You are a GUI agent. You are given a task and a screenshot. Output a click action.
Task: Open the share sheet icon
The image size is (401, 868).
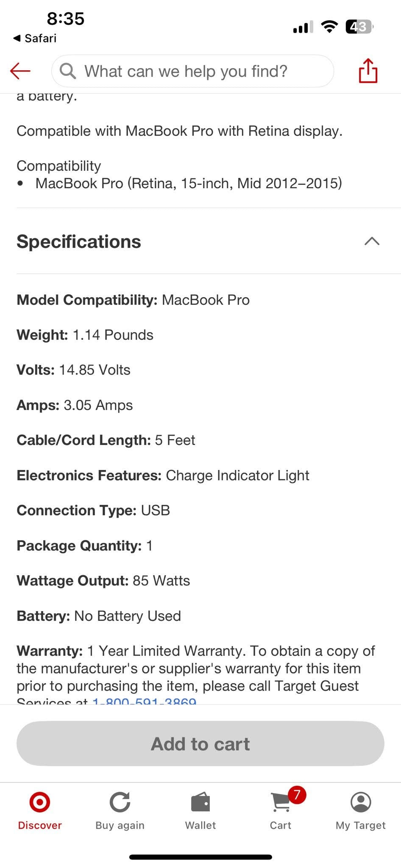coord(368,71)
